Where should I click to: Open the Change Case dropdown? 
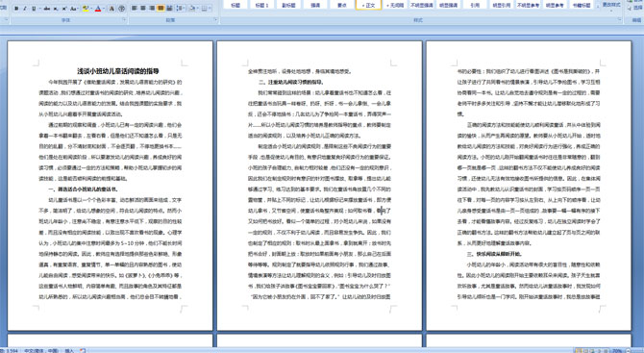click(74, 9)
